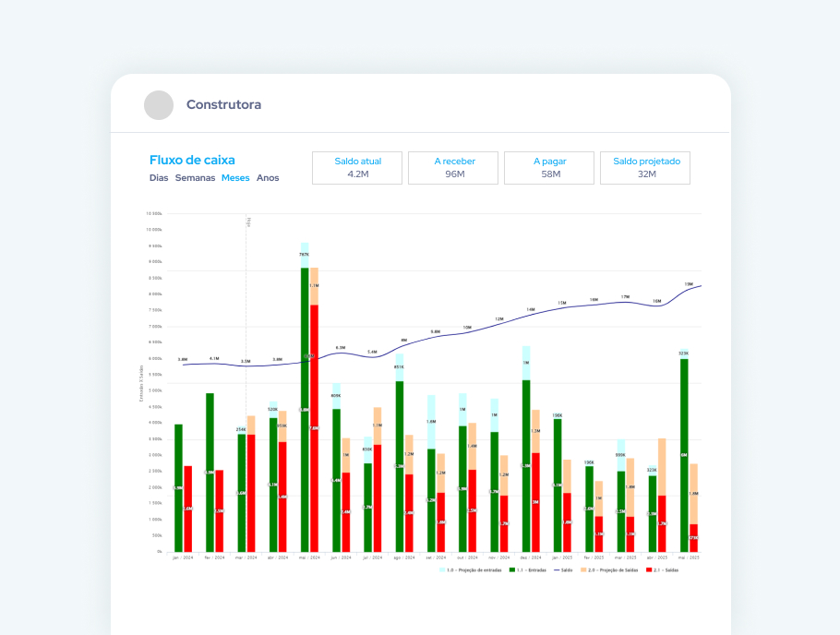Switch to the Semanas view
Image resolution: width=840 pixels, height=635 pixels.
coord(195,178)
